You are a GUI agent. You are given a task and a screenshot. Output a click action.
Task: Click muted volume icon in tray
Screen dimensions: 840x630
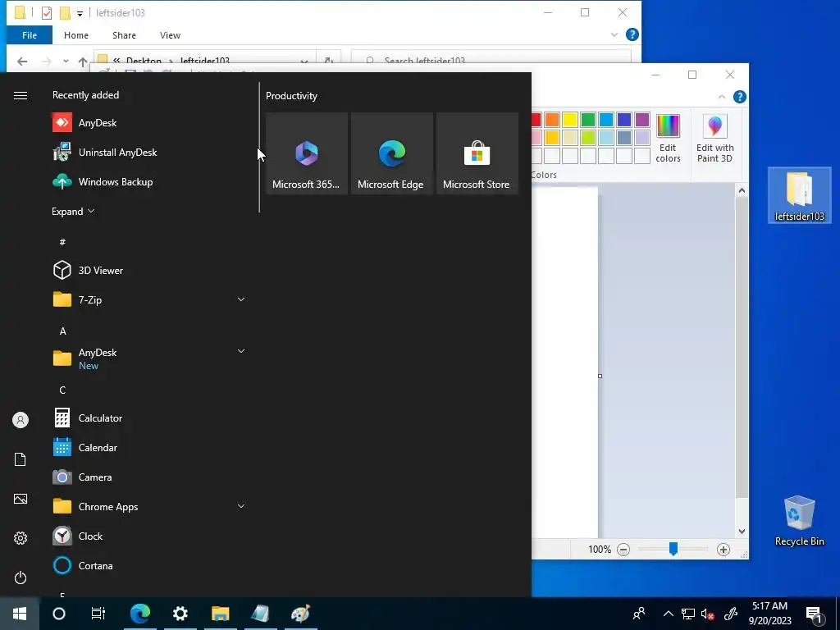708,614
